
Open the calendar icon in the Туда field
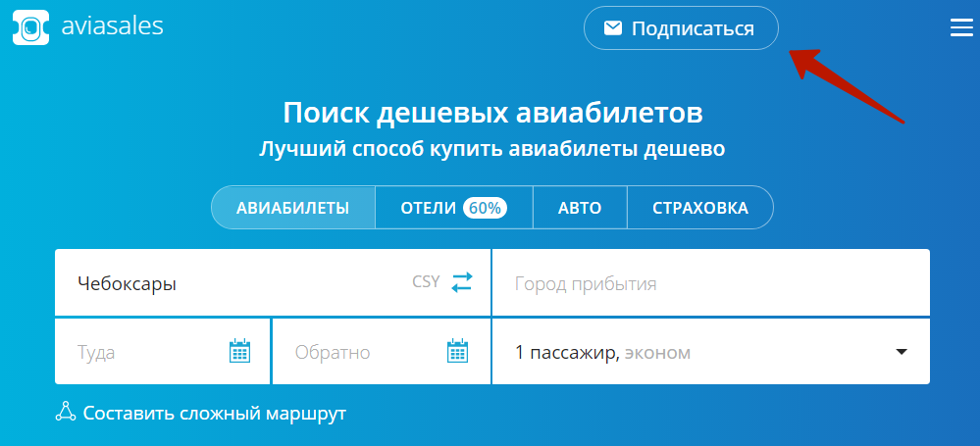240,351
